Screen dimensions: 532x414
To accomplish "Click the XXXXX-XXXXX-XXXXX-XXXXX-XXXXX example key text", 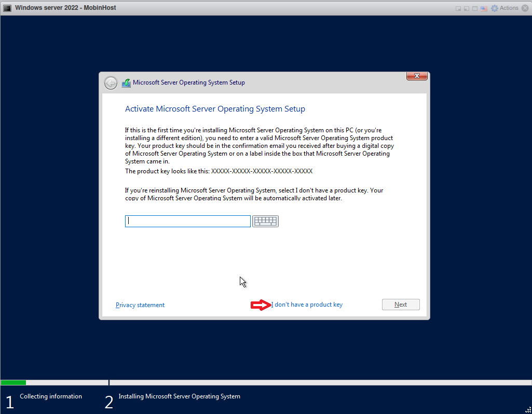I will [262, 171].
